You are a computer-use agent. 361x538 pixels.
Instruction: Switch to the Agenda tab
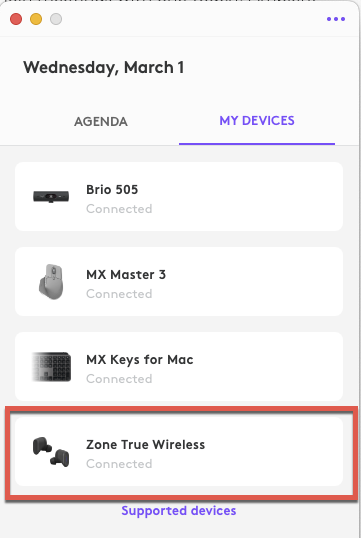point(101,121)
